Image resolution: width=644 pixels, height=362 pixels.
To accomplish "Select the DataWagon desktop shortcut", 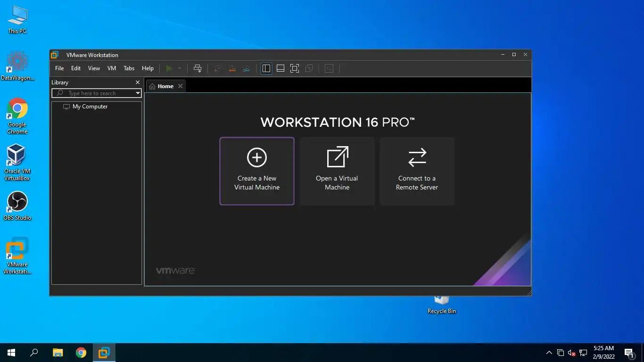I will pos(17,66).
